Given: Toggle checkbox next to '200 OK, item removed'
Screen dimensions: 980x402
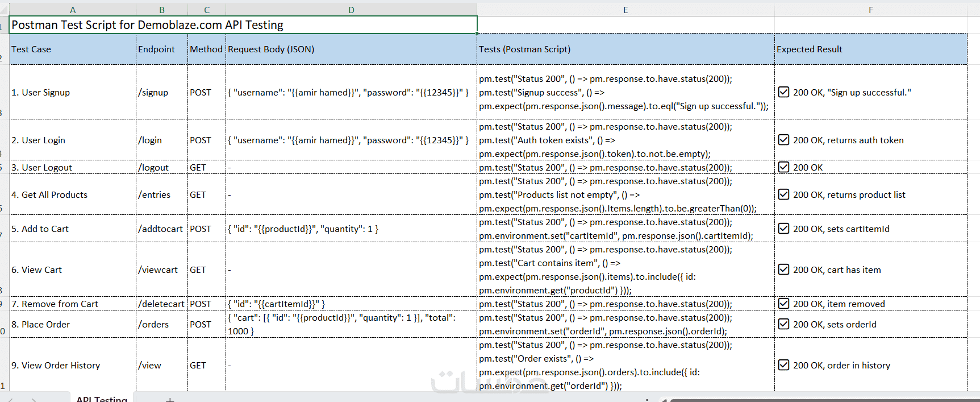Looking at the screenshot, I should [x=783, y=304].
